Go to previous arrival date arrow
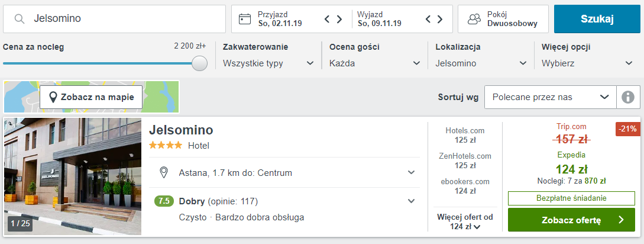The width and height of the screenshot is (644, 244). point(327,19)
